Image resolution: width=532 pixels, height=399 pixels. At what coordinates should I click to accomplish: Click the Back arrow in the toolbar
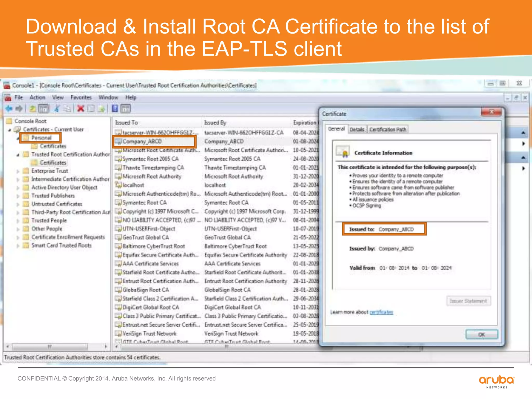point(9,108)
